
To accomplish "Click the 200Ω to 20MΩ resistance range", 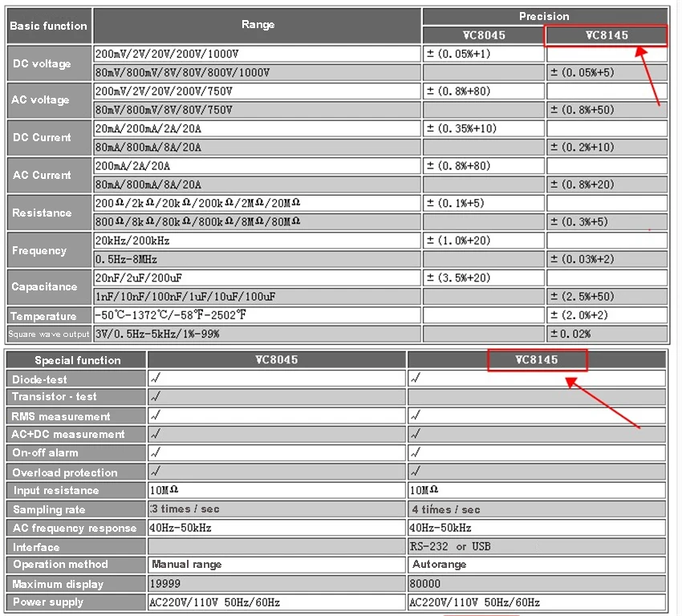I will [258, 203].
